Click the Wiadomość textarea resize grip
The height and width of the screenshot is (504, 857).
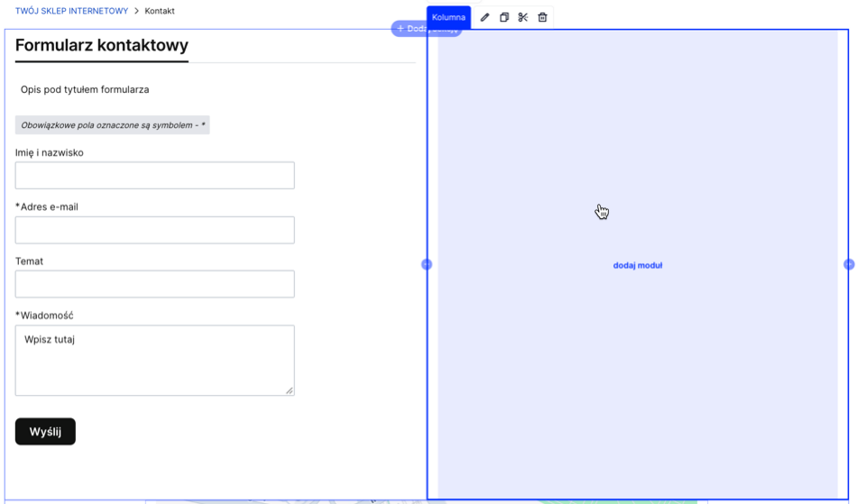(x=289, y=390)
